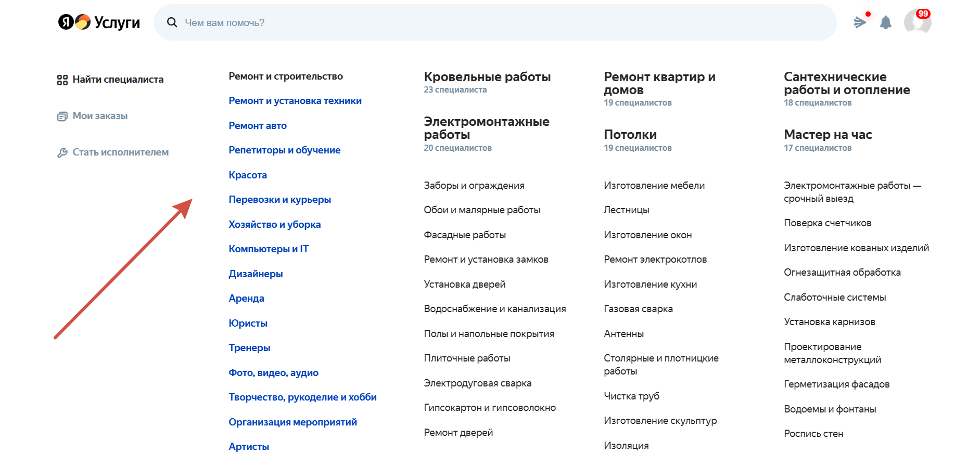Viewport: 980px width, 452px height.
Task: Open Хозяйство и уборка category
Action: [x=275, y=225]
